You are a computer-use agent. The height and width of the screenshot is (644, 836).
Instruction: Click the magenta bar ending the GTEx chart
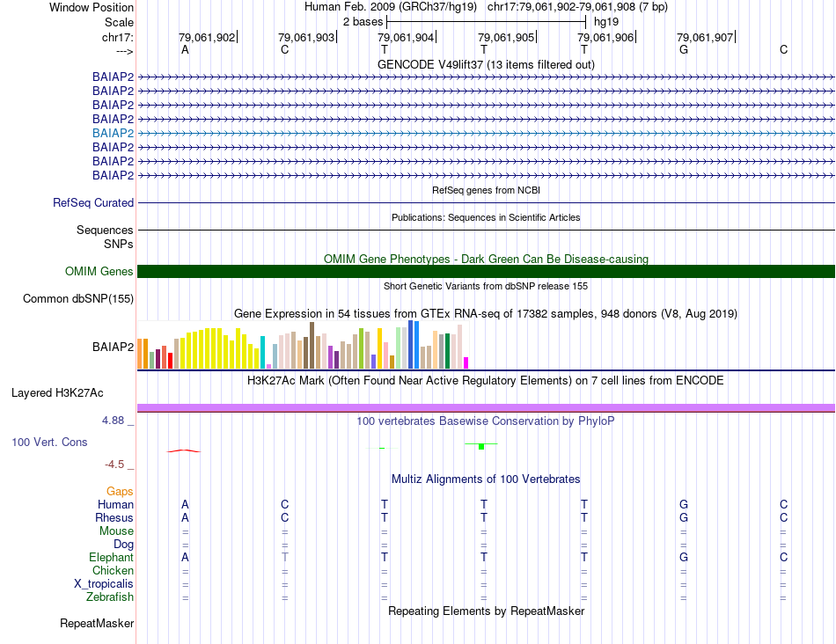coord(466,363)
